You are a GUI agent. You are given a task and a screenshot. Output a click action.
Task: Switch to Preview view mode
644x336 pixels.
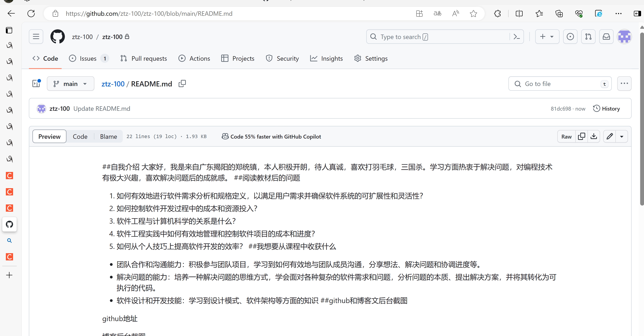(49, 137)
